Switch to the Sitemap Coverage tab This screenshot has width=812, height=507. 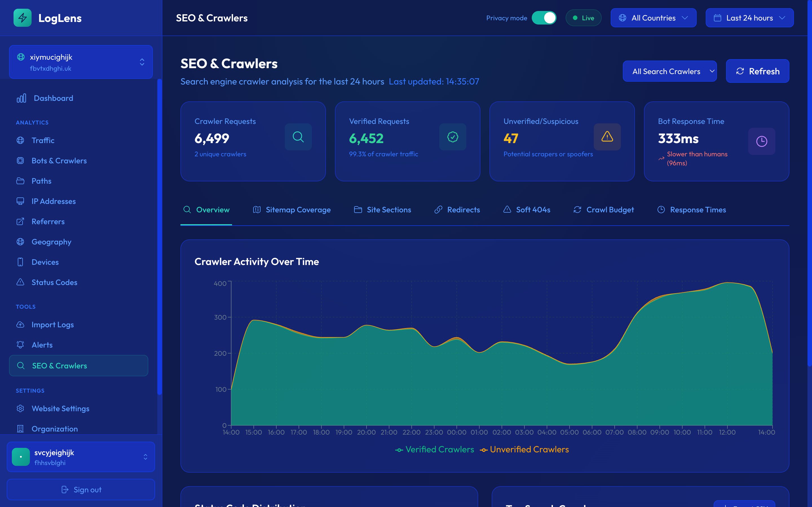pyautogui.click(x=298, y=210)
